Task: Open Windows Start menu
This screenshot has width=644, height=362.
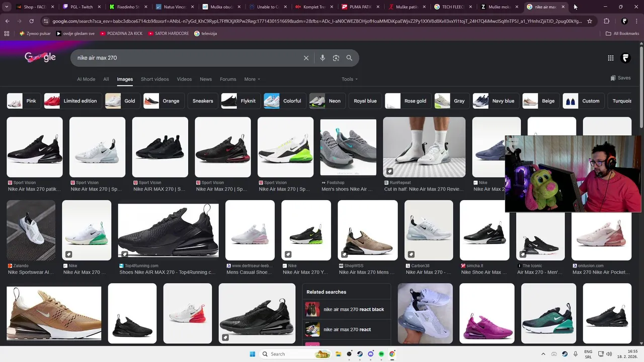Action: (x=252, y=354)
